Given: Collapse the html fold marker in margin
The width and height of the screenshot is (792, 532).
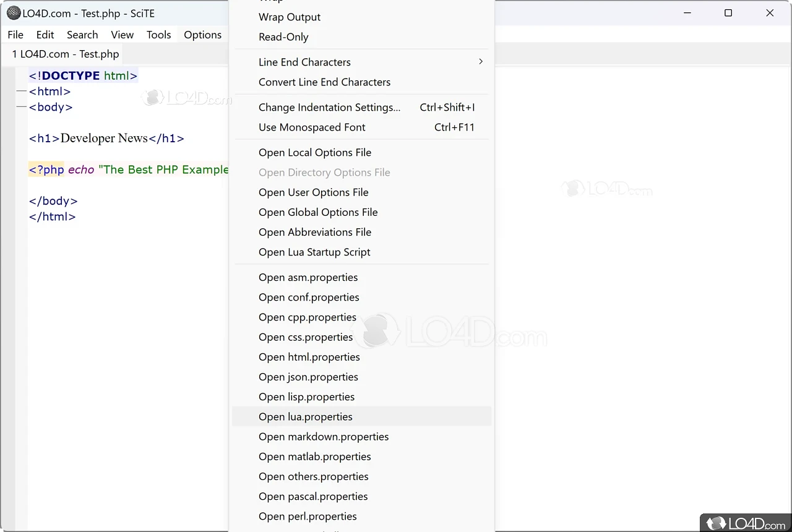Looking at the screenshot, I should (22, 92).
